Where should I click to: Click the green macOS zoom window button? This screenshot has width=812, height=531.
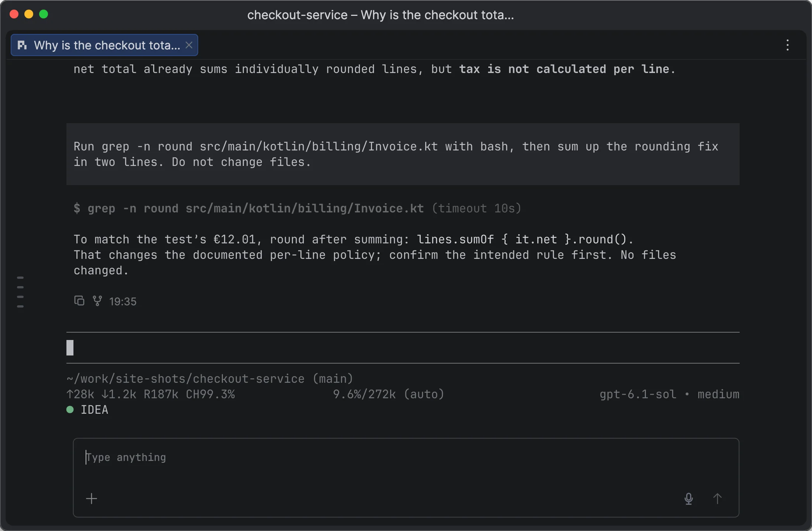click(44, 14)
